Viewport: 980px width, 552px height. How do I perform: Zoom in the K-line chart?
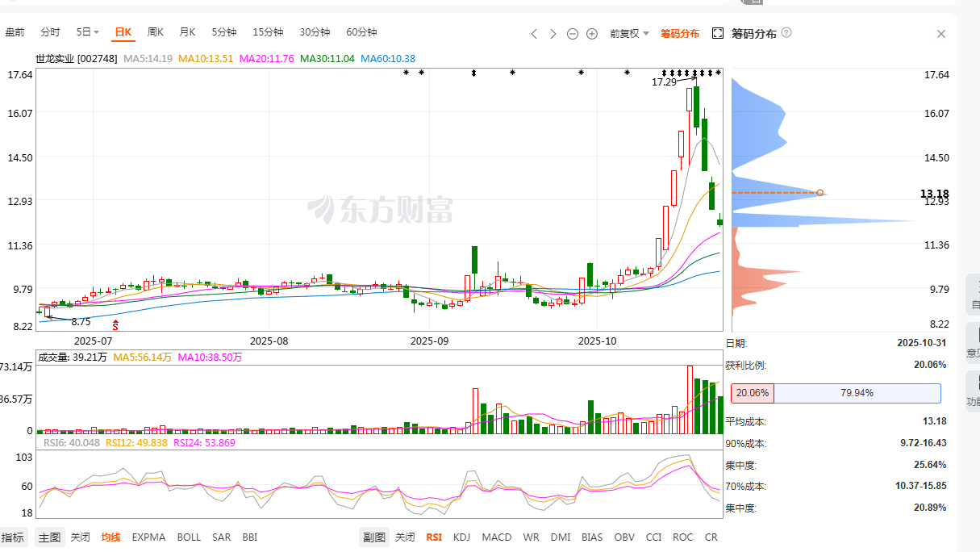click(592, 33)
